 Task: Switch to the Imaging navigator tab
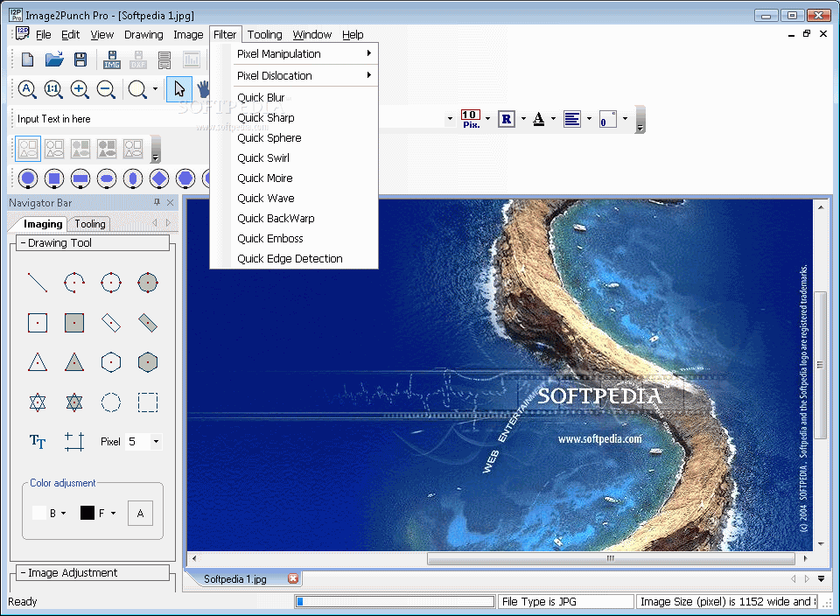coord(43,224)
